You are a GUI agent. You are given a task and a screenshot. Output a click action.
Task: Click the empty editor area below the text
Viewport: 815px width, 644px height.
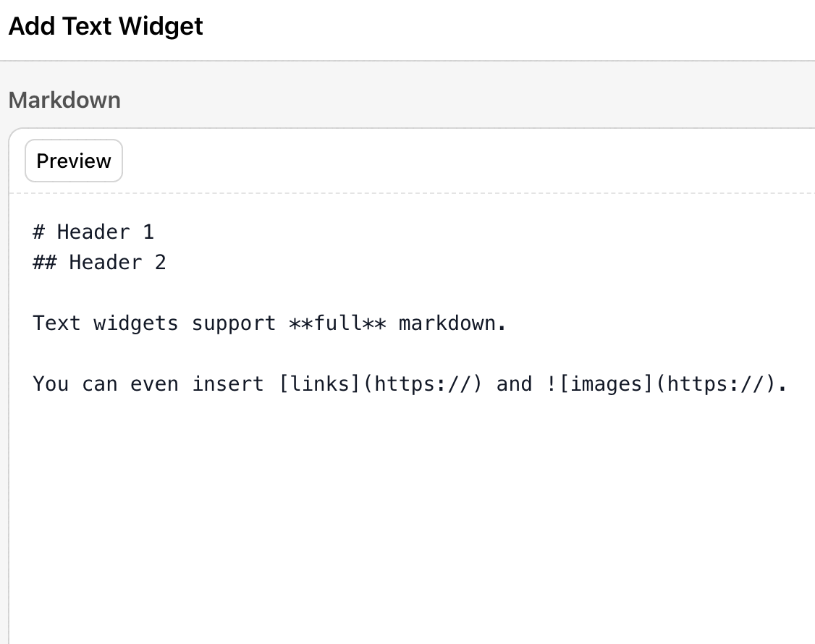(405, 521)
